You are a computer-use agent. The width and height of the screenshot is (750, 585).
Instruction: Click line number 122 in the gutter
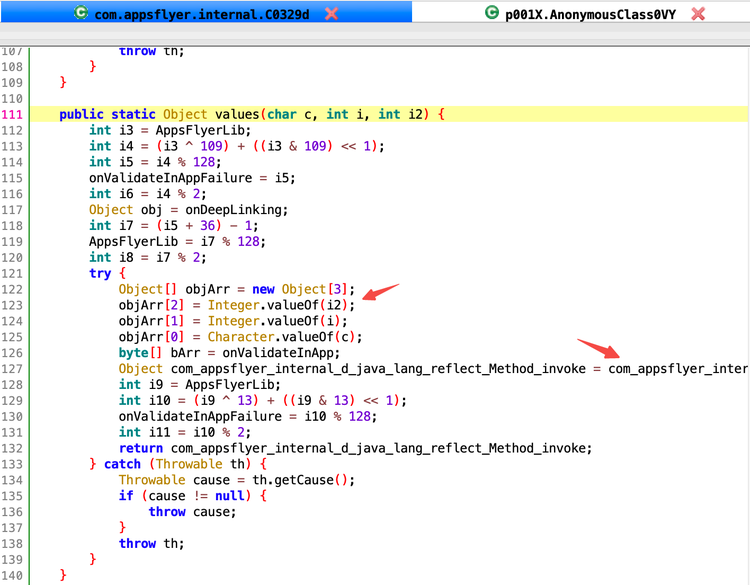12,290
